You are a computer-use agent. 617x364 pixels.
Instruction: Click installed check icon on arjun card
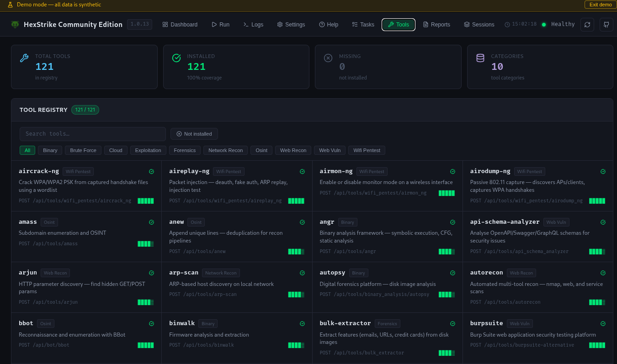pyautogui.click(x=151, y=273)
